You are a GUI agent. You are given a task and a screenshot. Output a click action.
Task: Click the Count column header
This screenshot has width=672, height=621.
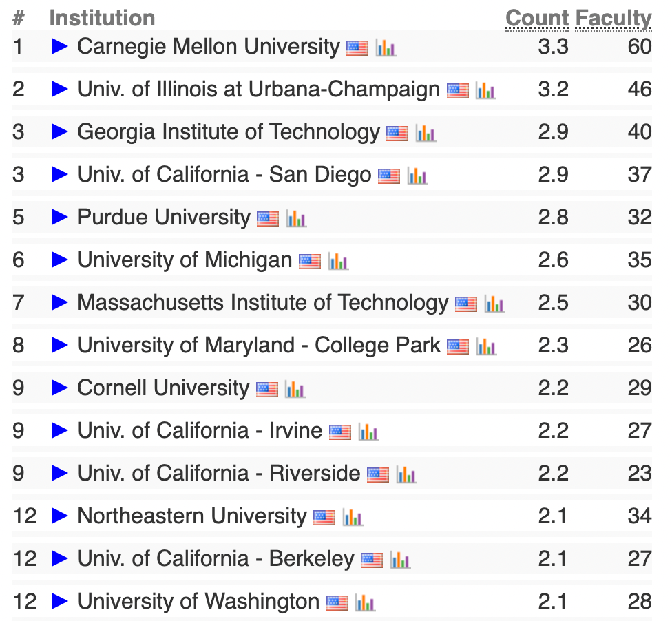[537, 19]
